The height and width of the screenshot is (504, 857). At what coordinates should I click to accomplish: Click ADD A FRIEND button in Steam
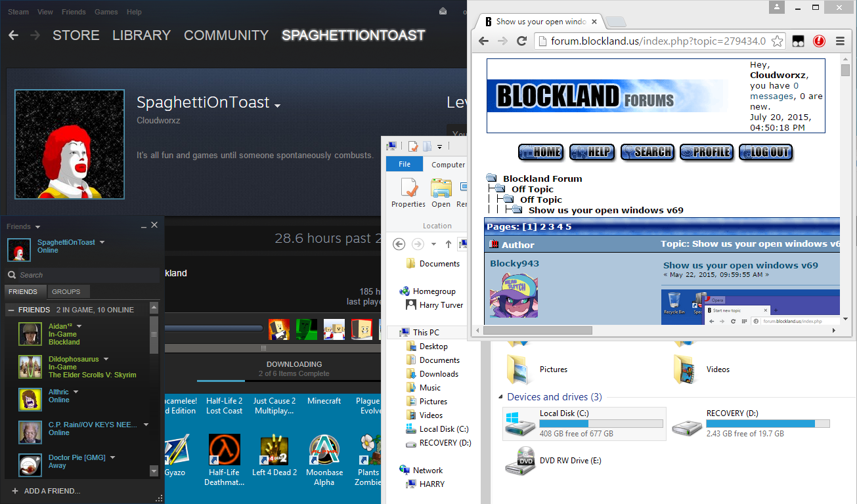click(46, 491)
